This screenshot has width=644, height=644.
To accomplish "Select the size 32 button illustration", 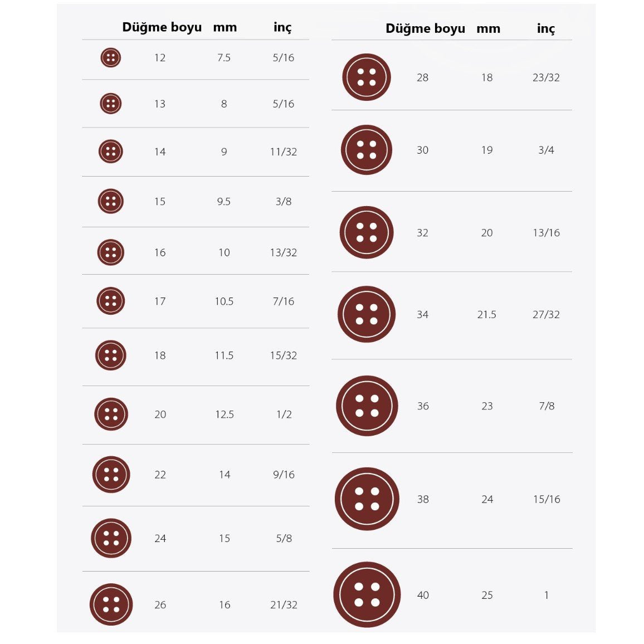I will (367, 232).
